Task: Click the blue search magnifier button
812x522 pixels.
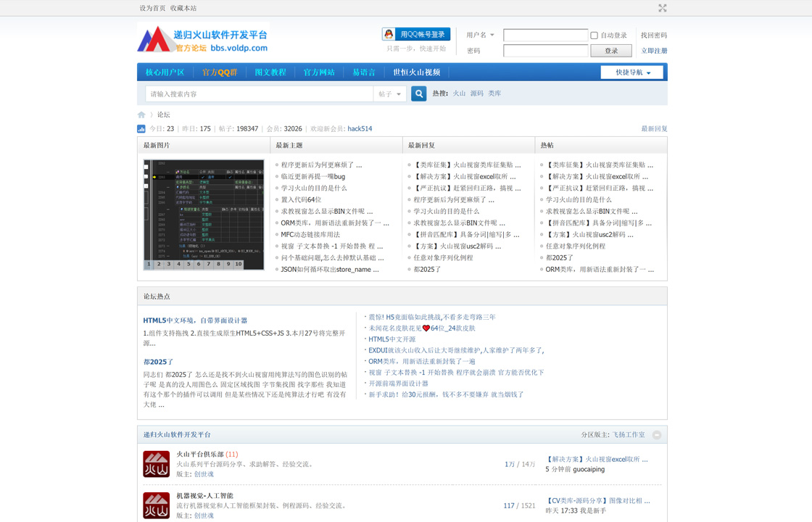Action: [x=418, y=94]
